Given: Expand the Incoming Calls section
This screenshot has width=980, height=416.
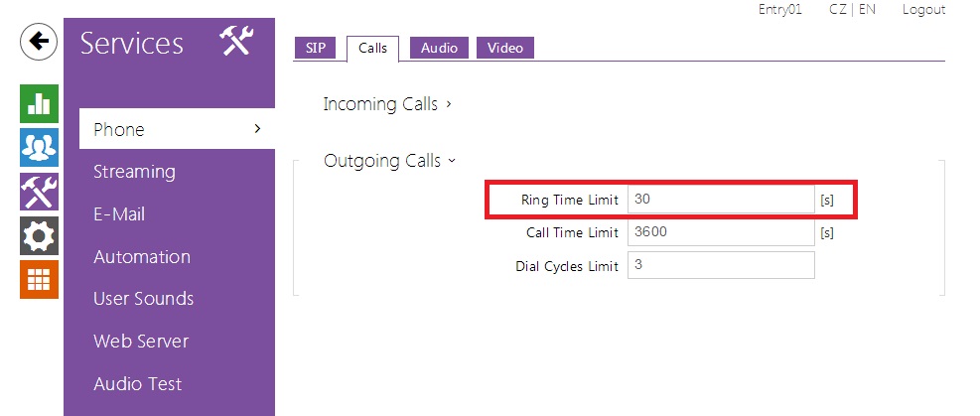Looking at the screenshot, I should pos(387,104).
